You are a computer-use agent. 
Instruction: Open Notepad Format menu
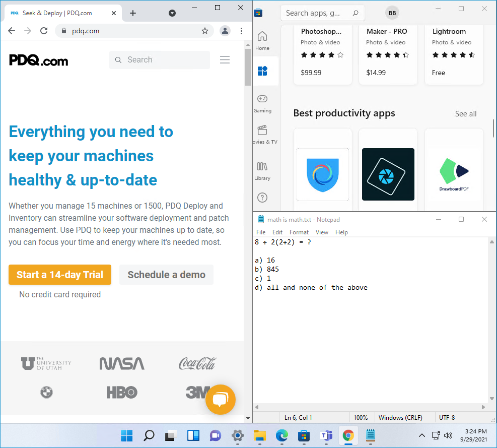pos(299,232)
